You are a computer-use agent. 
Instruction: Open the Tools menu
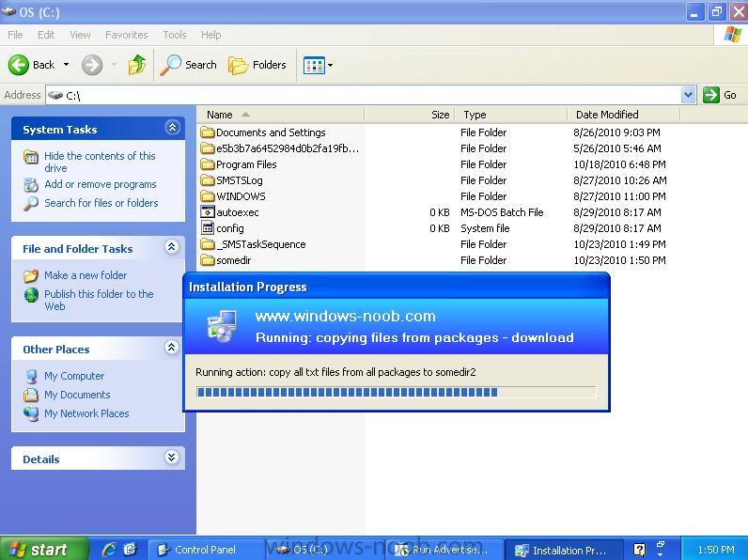(175, 35)
